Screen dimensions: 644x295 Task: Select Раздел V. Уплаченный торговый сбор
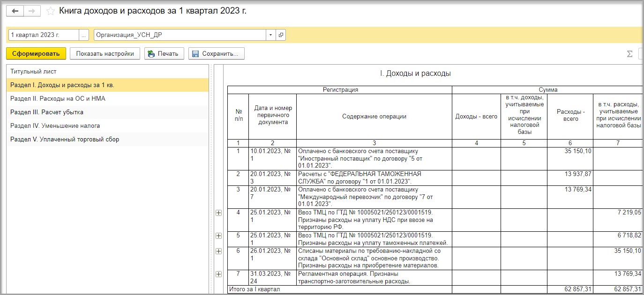(107, 140)
